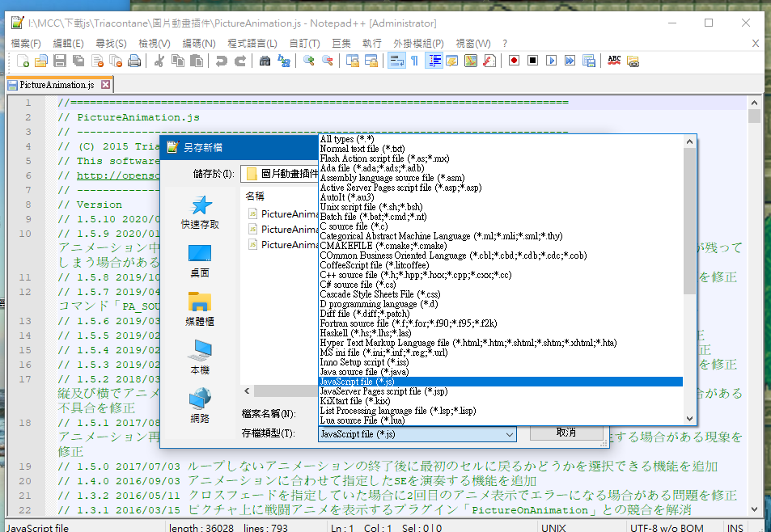Open 快速存取 in the save dialog sidebar
Viewport: 771px width, 532px height.
click(x=200, y=213)
